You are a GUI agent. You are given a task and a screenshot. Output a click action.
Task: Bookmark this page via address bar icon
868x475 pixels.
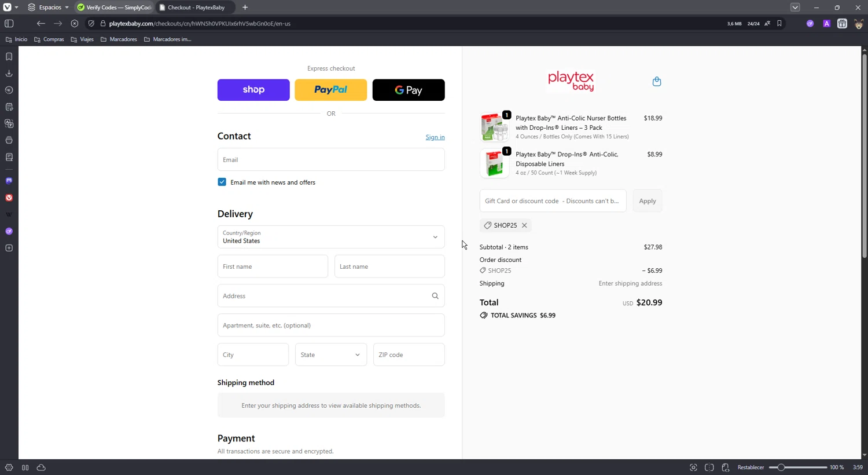click(x=779, y=24)
